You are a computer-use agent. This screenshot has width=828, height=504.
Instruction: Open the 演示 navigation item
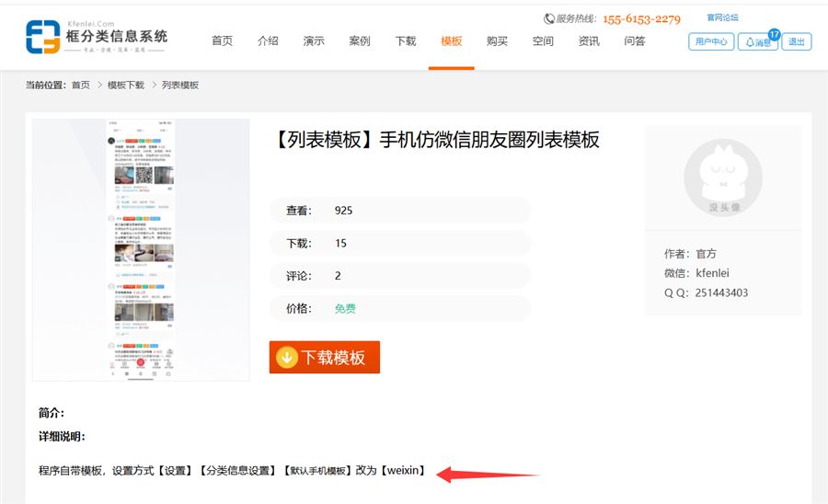[314, 41]
